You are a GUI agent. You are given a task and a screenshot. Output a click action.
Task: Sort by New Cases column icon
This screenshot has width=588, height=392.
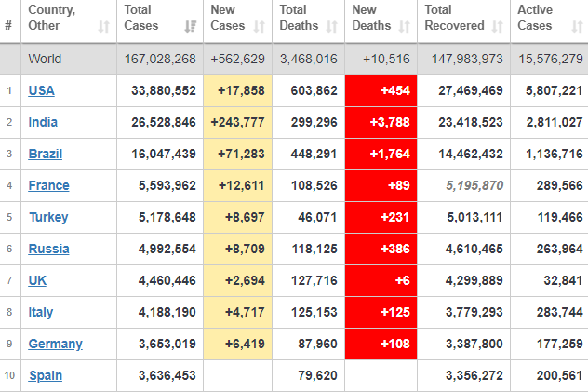click(260, 27)
